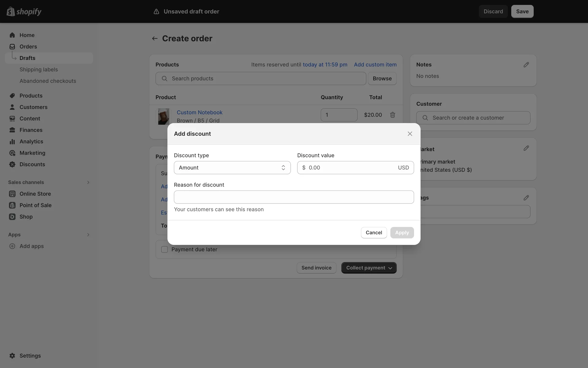Click the Market edit pencil icon
The image size is (588, 368).
526,148
